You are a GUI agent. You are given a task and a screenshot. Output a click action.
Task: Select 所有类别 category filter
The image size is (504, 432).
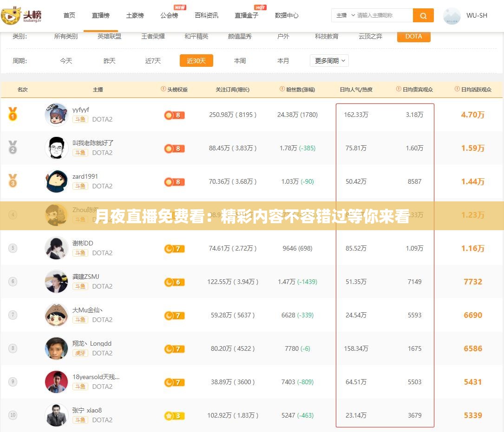pos(66,36)
